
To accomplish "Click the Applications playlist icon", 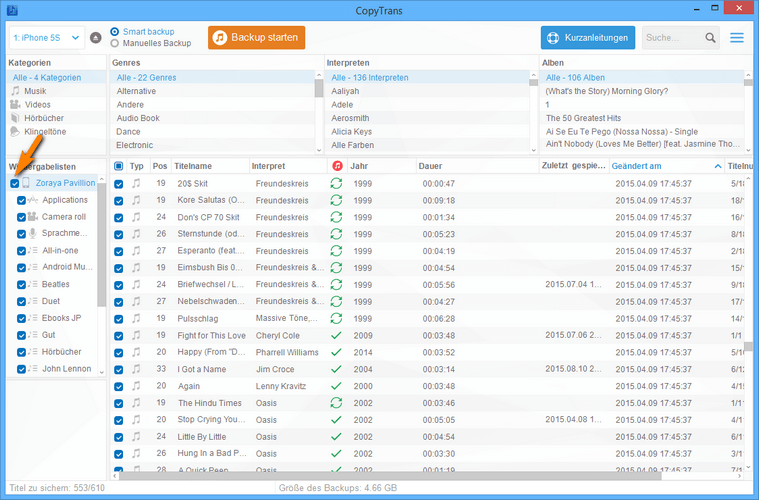I will (x=33, y=200).
